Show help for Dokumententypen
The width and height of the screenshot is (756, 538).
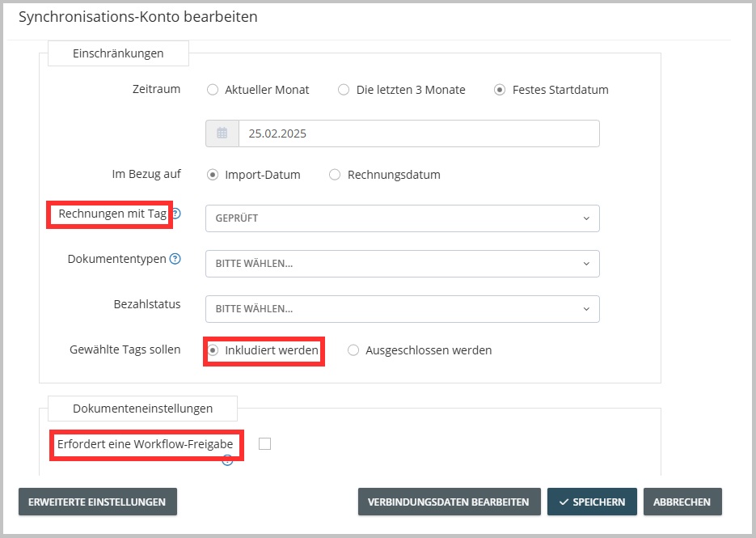tap(175, 259)
